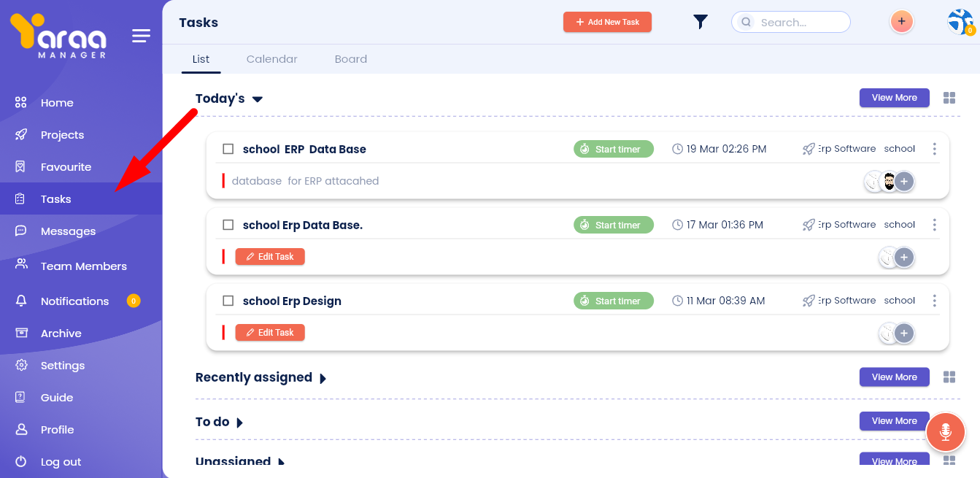
Task: Add assignee to school Erp Design task
Action: [x=904, y=334]
